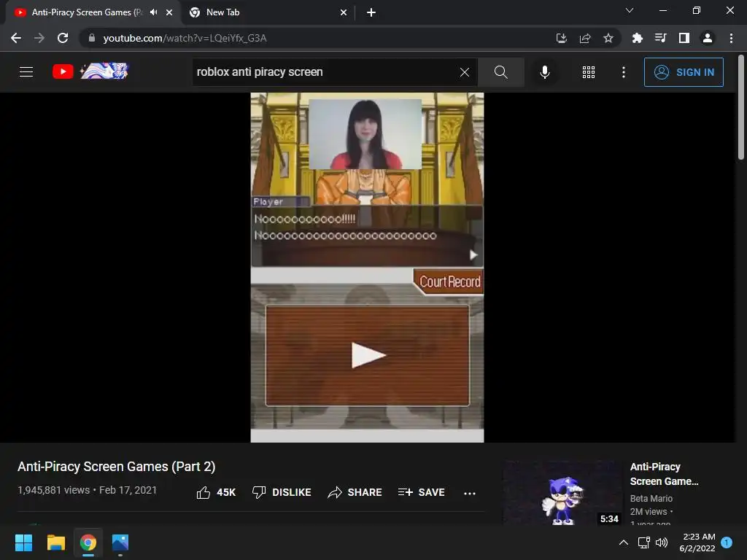Screen dimensions: 747x560
Task: Go back in browser history
Action: (x=16, y=38)
